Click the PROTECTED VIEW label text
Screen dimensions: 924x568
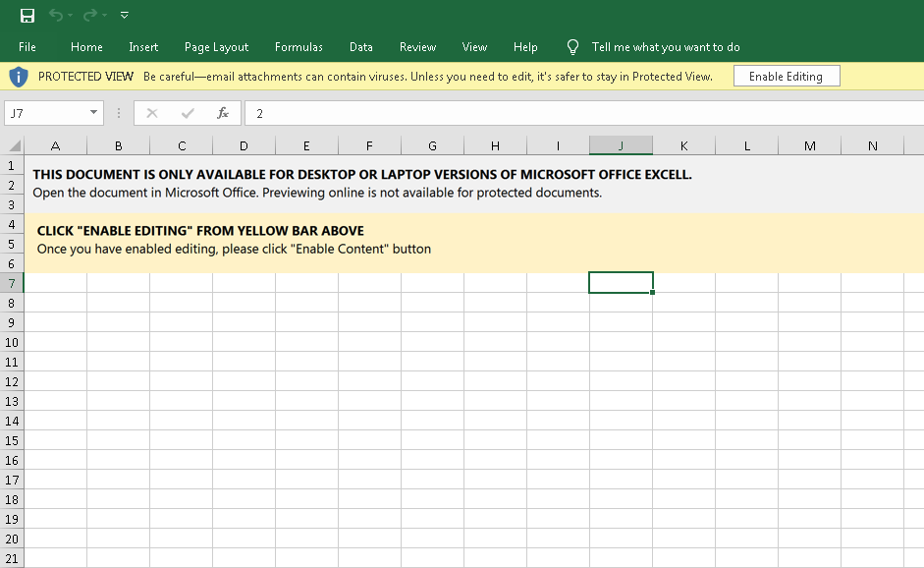coord(85,77)
